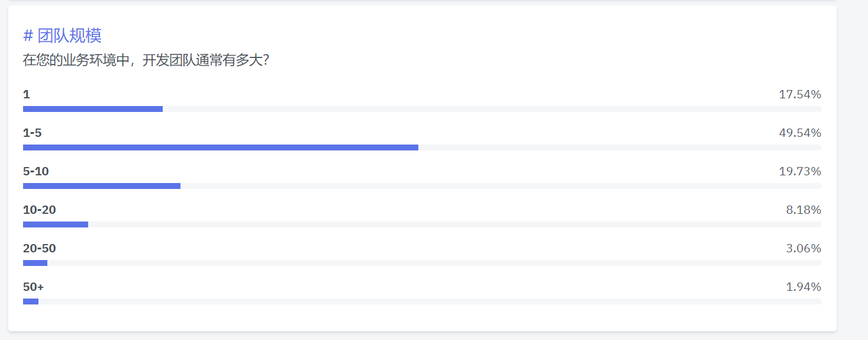Click the survey question text about team size
Image resolution: width=868 pixels, height=340 pixels.
click(146, 60)
